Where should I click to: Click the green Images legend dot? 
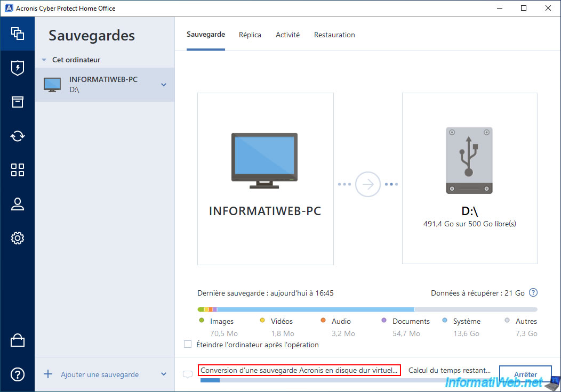[x=202, y=321]
